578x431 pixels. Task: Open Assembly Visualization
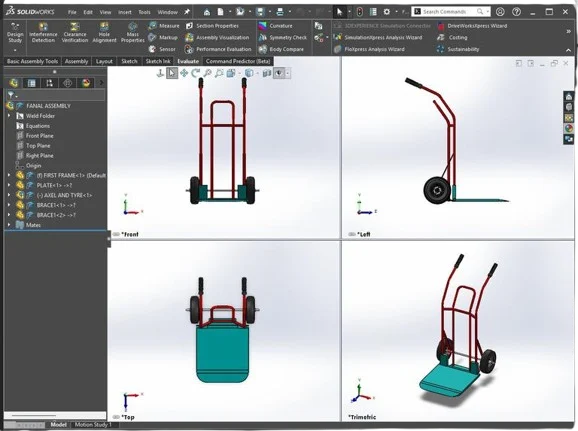click(217, 37)
